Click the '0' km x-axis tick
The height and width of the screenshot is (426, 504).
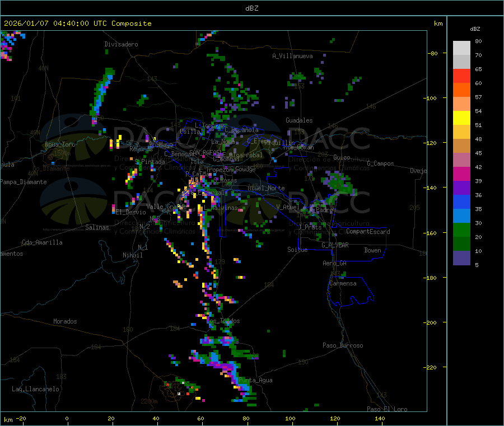click(67, 418)
